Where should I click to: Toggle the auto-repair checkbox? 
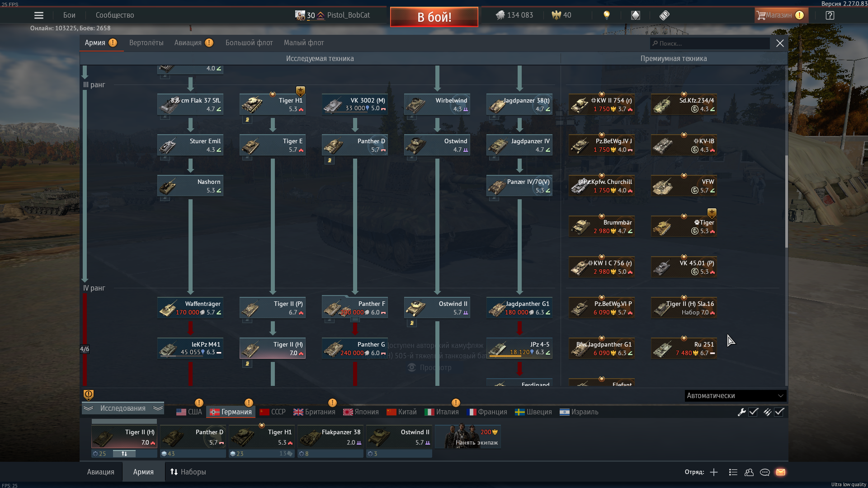click(x=753, y=412)
